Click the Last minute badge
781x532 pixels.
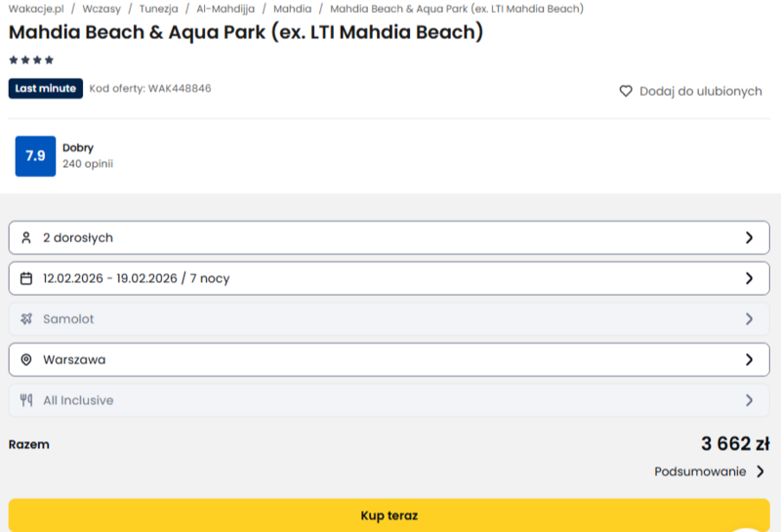point(46,89)
